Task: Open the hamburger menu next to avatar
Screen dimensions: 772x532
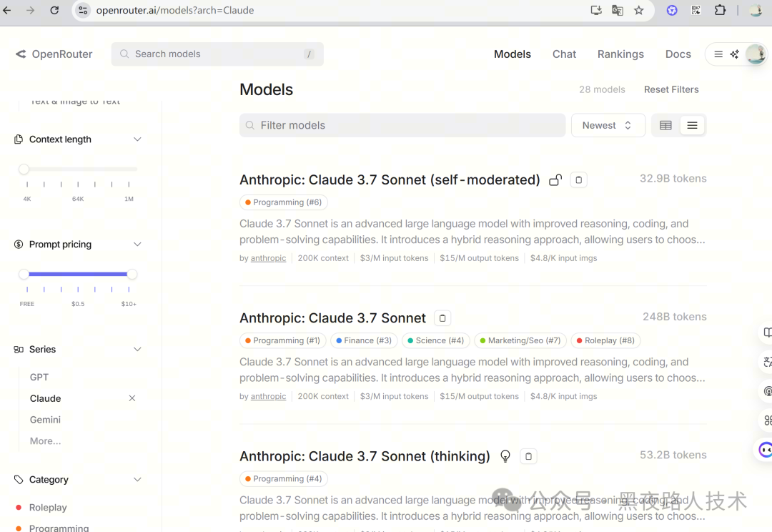Action: [718, 54]
